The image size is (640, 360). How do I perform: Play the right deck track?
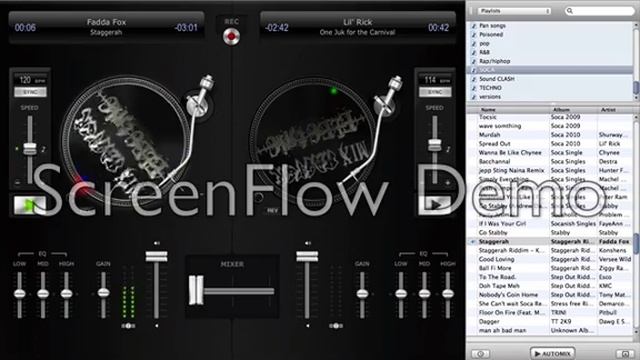point(435,205)
